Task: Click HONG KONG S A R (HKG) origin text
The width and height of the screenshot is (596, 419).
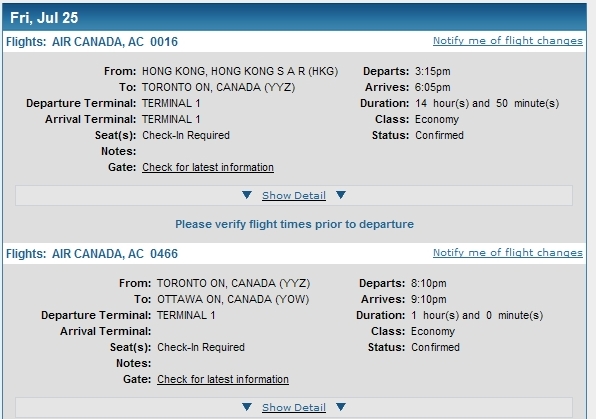Action: click(x=274, y=71)
